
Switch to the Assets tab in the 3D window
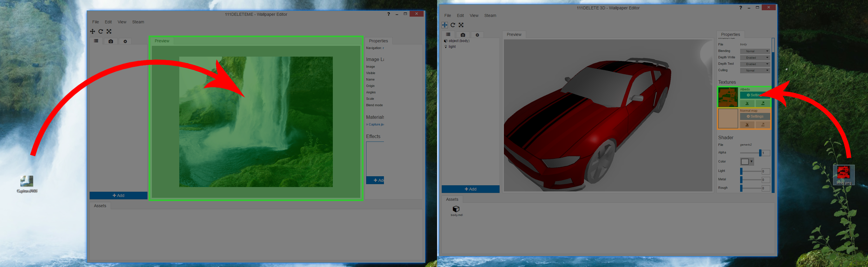(x=452, y=199)
